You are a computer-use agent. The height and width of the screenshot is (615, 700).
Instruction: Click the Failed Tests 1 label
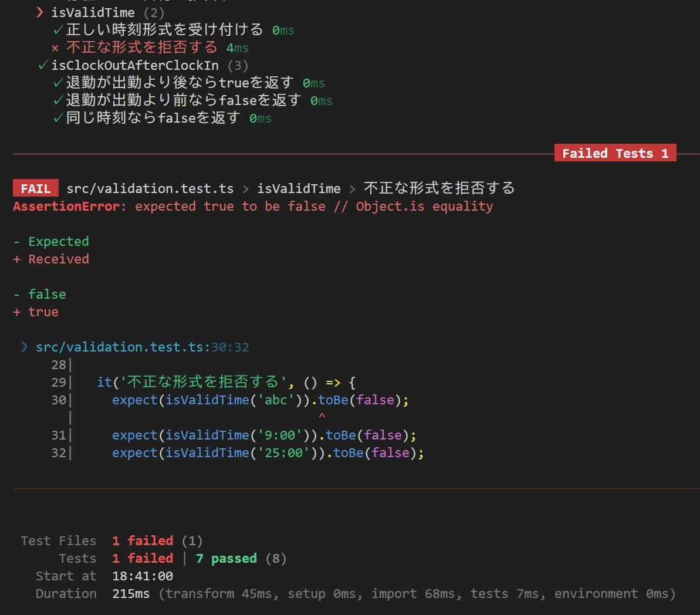[615, 153]
